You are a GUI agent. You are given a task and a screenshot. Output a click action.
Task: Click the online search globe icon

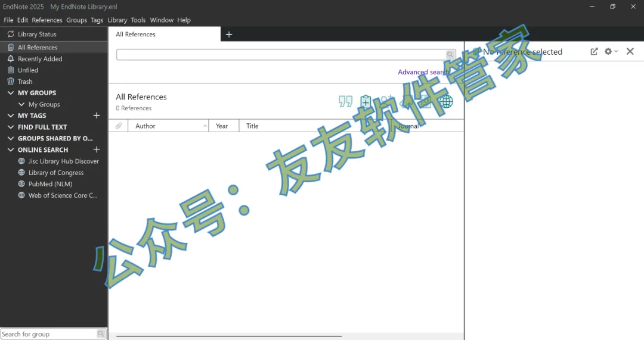[446, 101]
